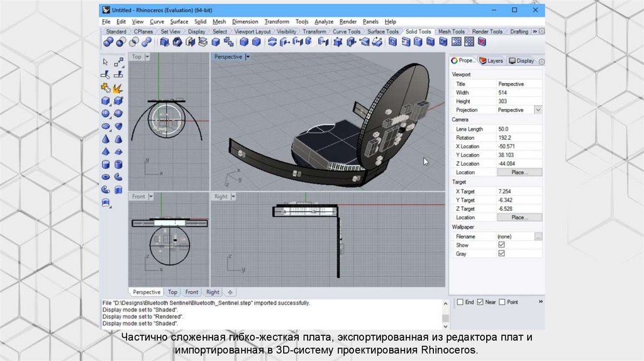Click the Target Location Place button

518,218
